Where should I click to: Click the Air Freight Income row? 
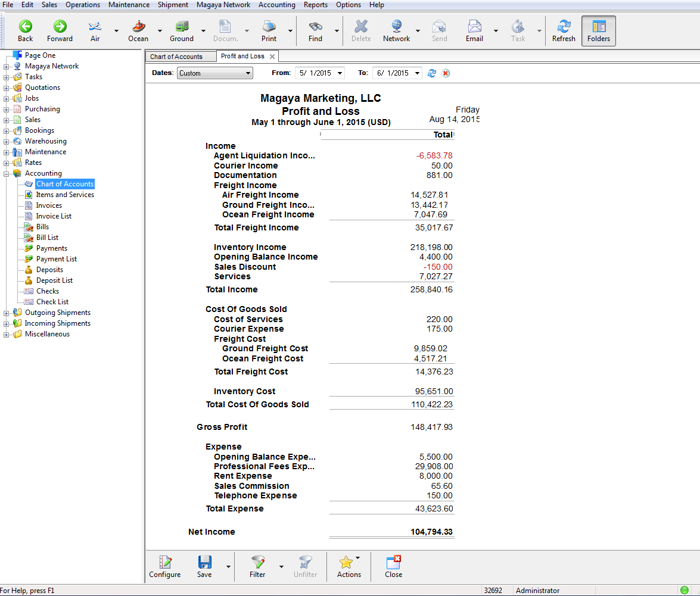tap(335, 195)
